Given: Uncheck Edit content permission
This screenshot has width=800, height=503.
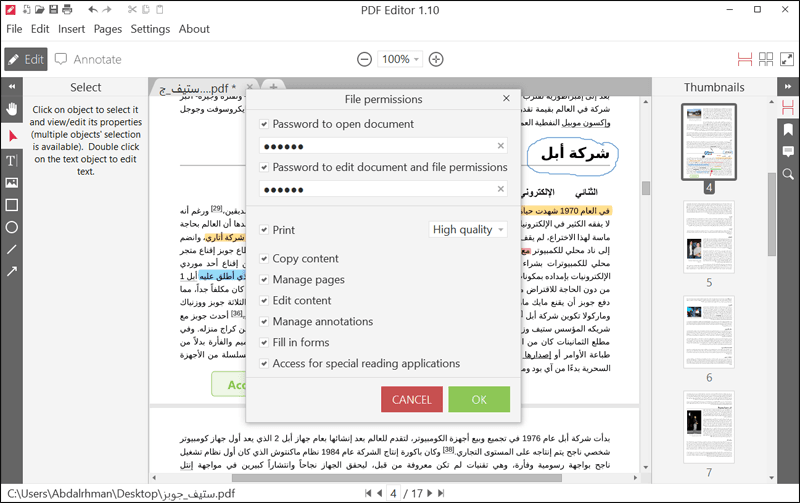Looking at the screenshot, I should tap(264, 300).
